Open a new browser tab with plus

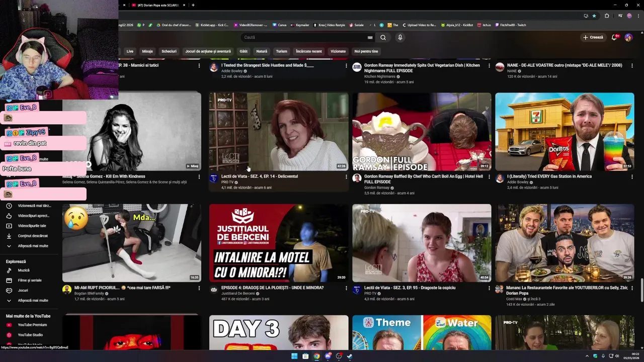[193, 5]
